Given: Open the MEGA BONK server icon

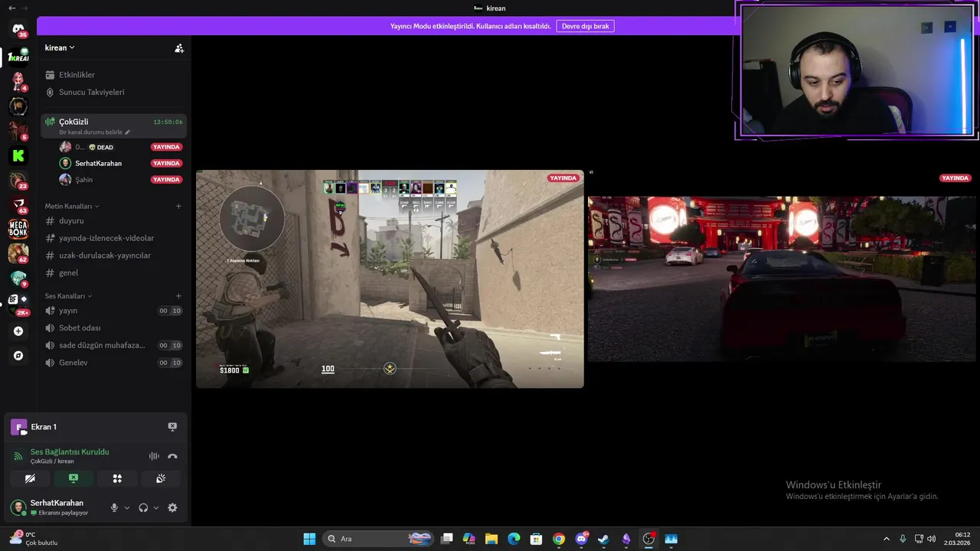Looking at the screenshot, I should coord(18,228).
